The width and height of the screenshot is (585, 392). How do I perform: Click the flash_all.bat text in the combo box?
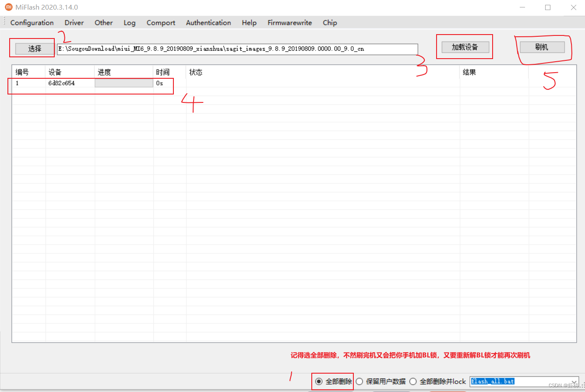493,381
